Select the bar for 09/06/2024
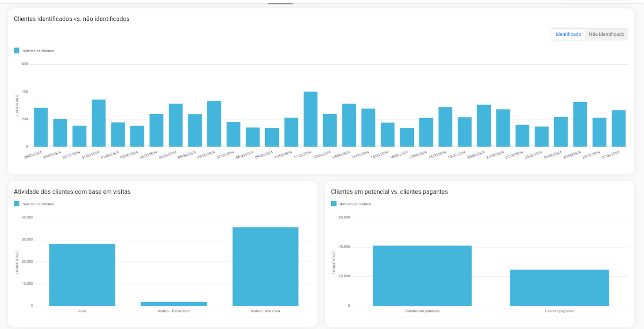644x329 pixels. coord(272,138)
